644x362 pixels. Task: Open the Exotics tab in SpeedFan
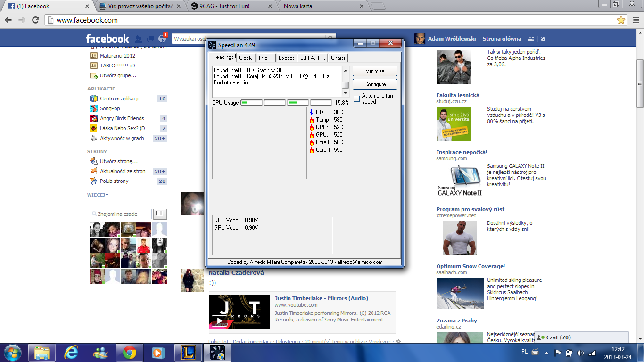coord(287,58)
